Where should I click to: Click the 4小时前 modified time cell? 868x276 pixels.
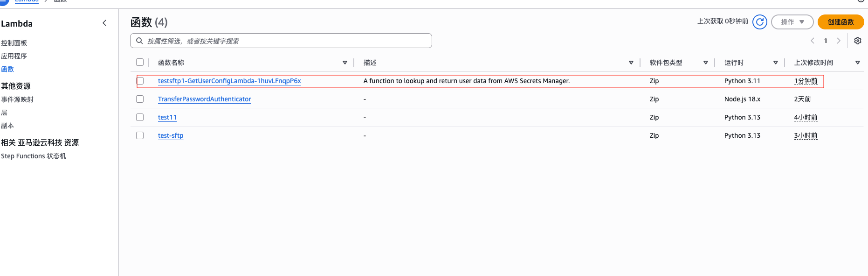(806, 117)
